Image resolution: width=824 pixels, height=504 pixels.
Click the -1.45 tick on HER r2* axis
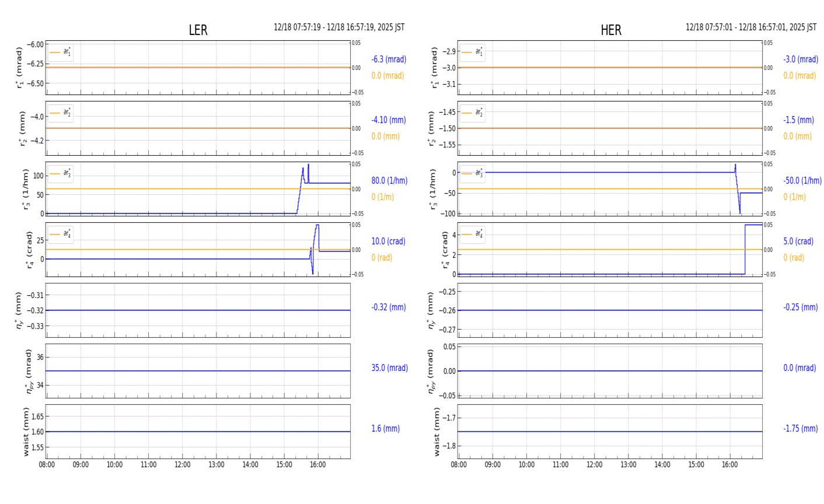click(x=447, y=112)
